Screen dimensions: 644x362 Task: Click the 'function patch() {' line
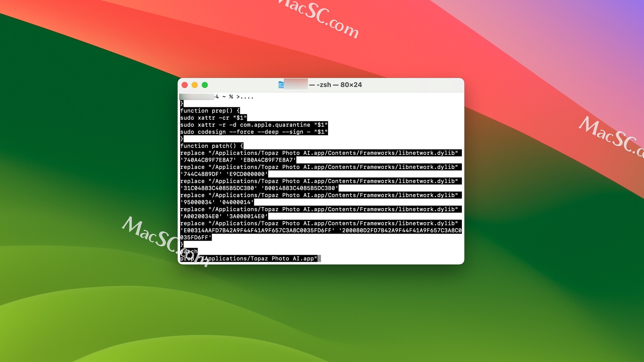tap(212, 146)
